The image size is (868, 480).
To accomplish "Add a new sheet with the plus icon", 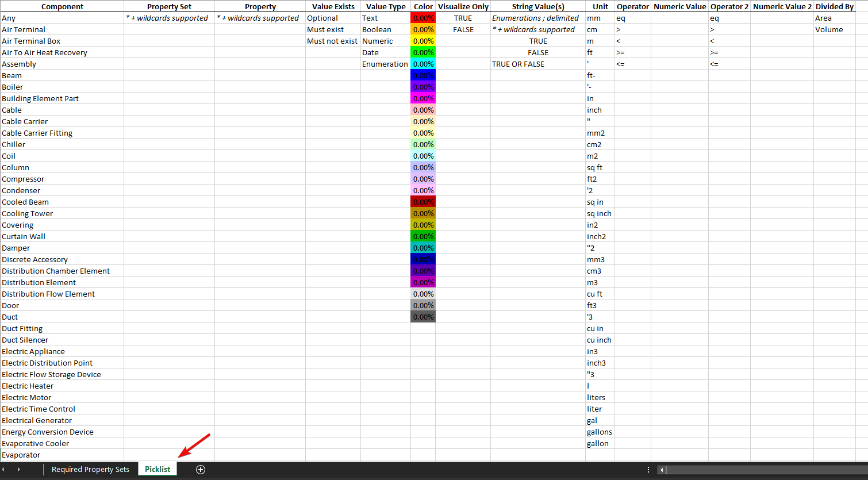I will tap(201, 469).
